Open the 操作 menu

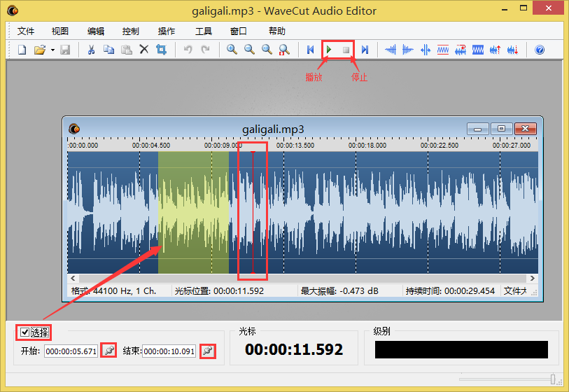(167, 31)
